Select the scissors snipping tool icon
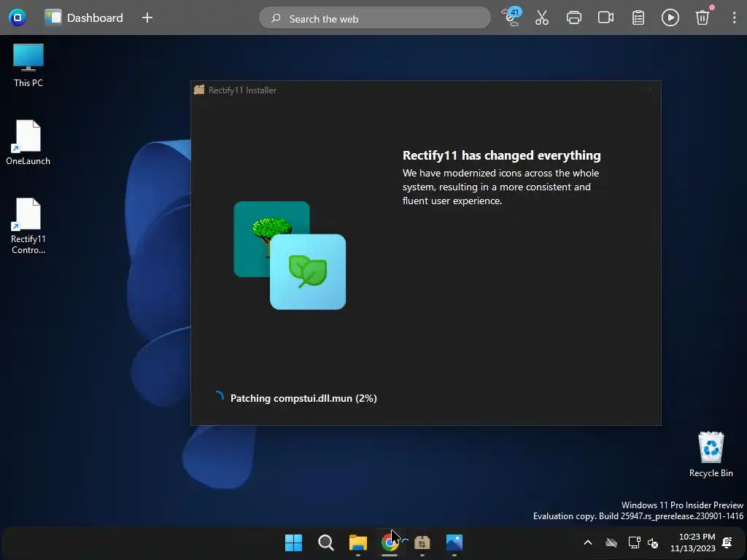Image resolution: width=747 pixels, height=560 pixels. pos(542,17)
